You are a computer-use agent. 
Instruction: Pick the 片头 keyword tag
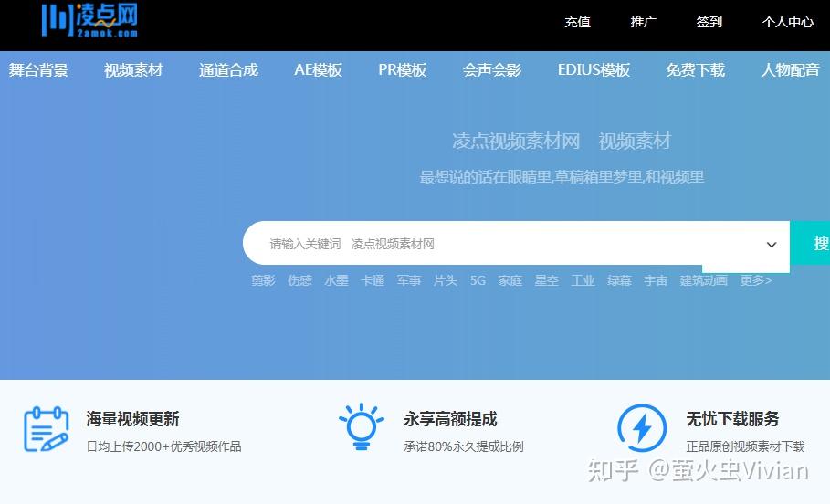(x=446, y=280)
